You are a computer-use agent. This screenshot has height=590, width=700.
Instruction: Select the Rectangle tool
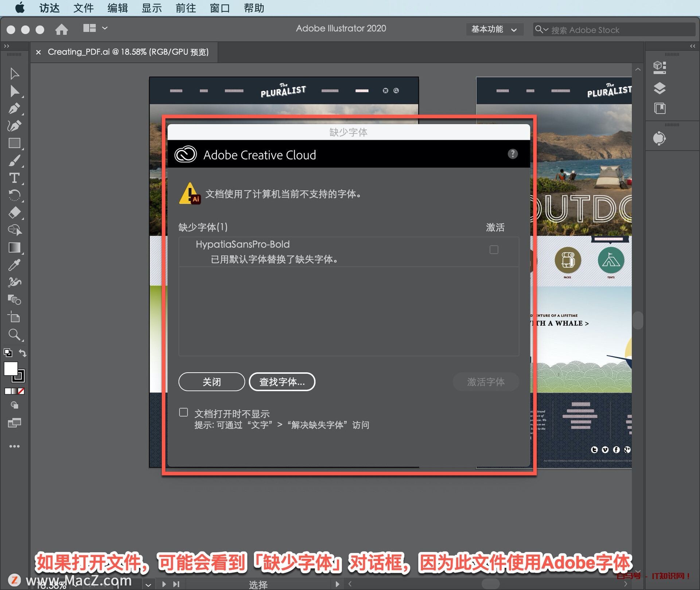(15, 143)
